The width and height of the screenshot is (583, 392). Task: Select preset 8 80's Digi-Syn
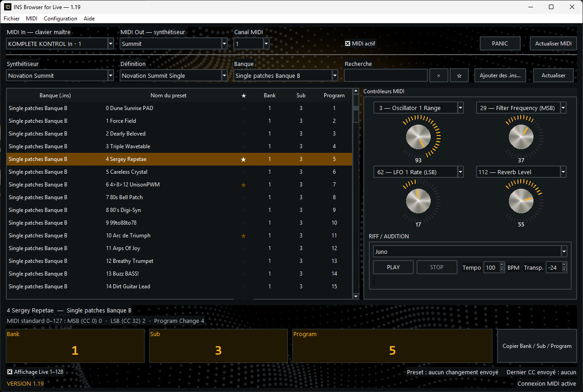click(x=180, y=210)
